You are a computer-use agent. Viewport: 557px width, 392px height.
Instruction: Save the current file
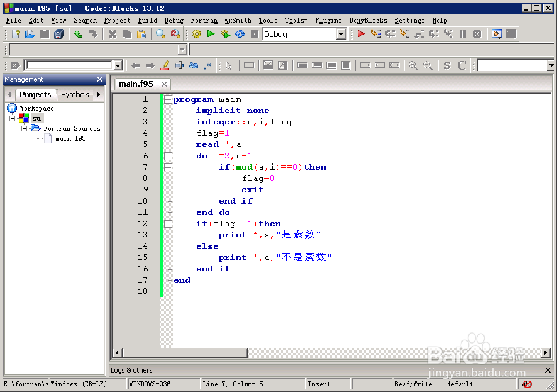pyautogui.click(x=45, y=34)
